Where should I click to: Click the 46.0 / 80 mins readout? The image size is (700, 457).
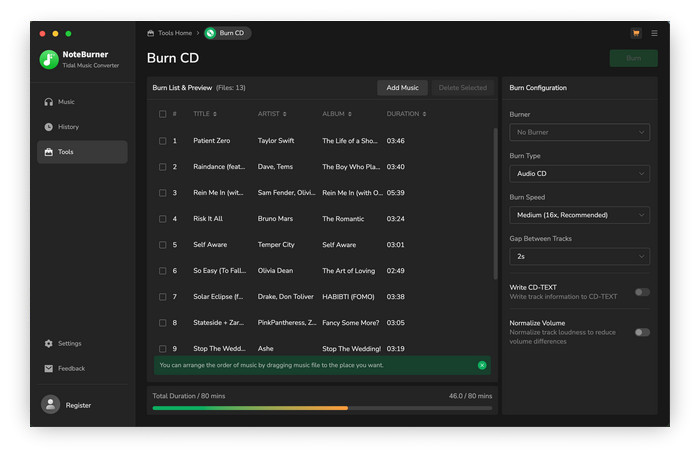471,396
